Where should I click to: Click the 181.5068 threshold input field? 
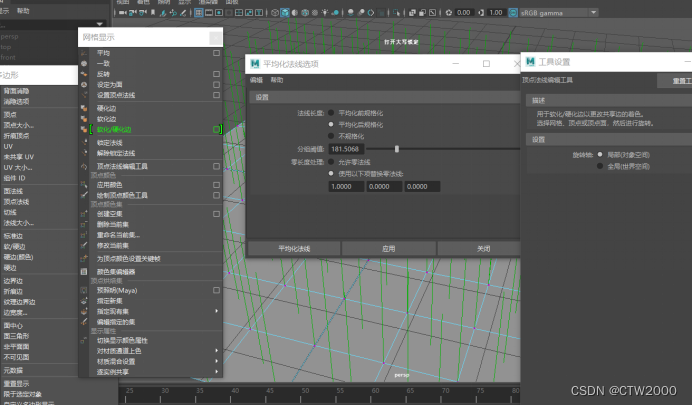point(346,149)
